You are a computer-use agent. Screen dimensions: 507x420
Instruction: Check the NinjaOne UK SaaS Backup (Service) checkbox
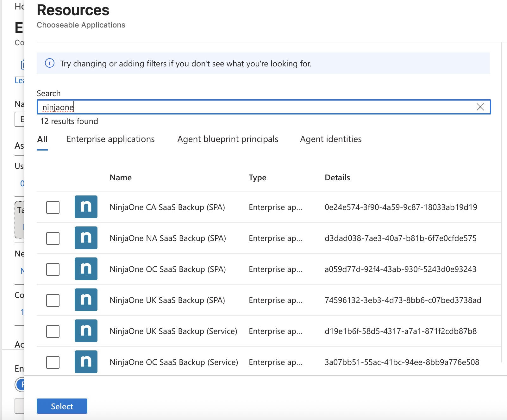coord(53,331)
